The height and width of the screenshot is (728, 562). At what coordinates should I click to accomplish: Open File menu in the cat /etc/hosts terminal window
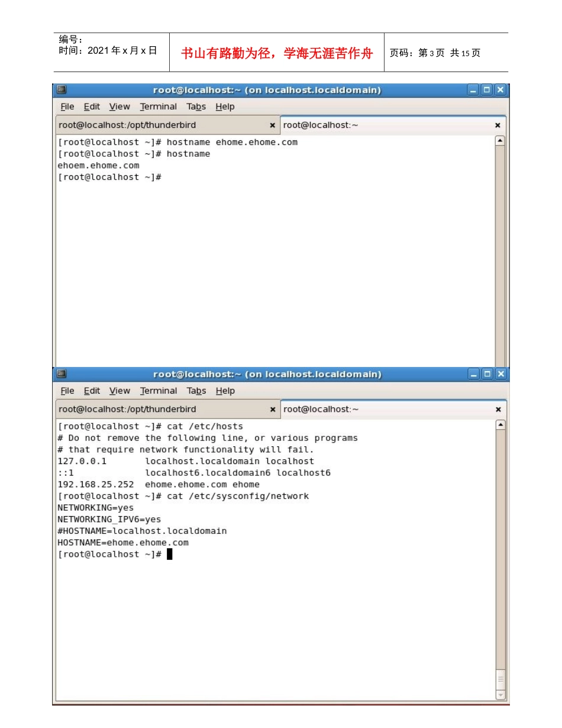click(67, 391)
